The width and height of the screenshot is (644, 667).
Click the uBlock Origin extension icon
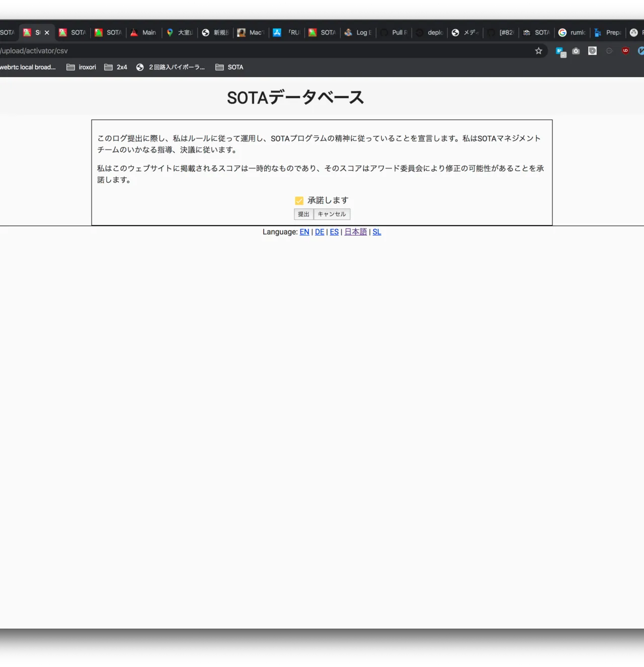click(x=625, y=51)
